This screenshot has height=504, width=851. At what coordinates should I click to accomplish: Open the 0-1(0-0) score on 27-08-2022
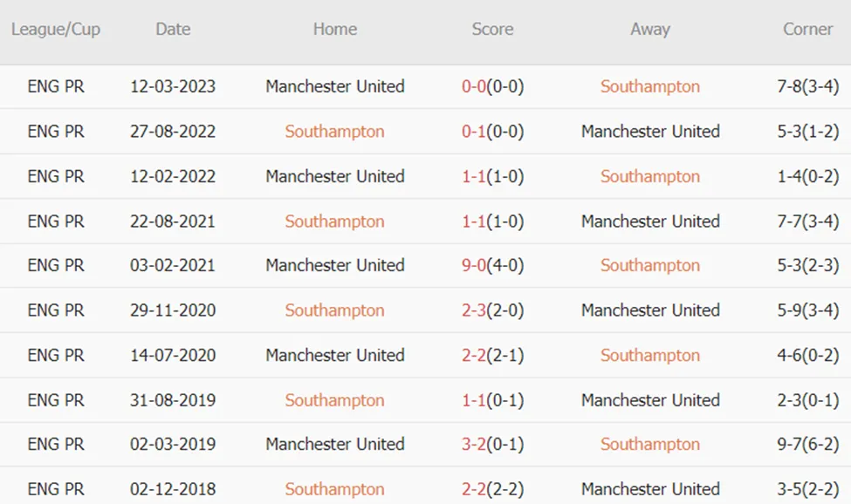click(492, 132)
